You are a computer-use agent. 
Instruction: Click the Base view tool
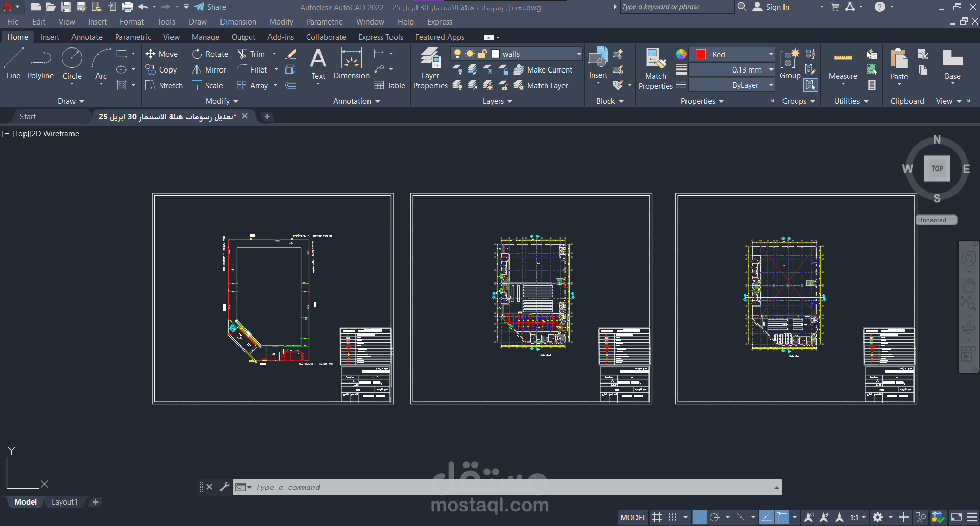[x=952, y=64]
